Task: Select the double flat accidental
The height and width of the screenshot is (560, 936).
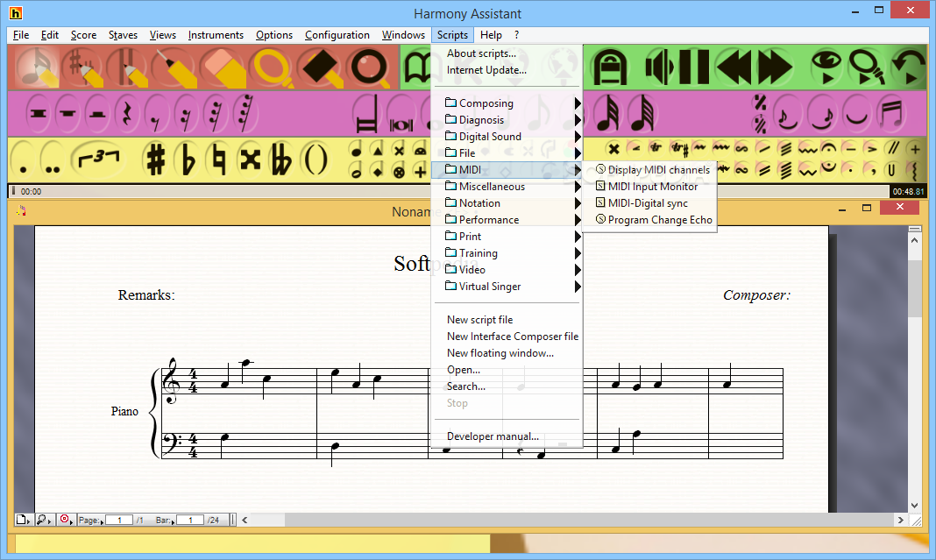Action: (281, 159)
